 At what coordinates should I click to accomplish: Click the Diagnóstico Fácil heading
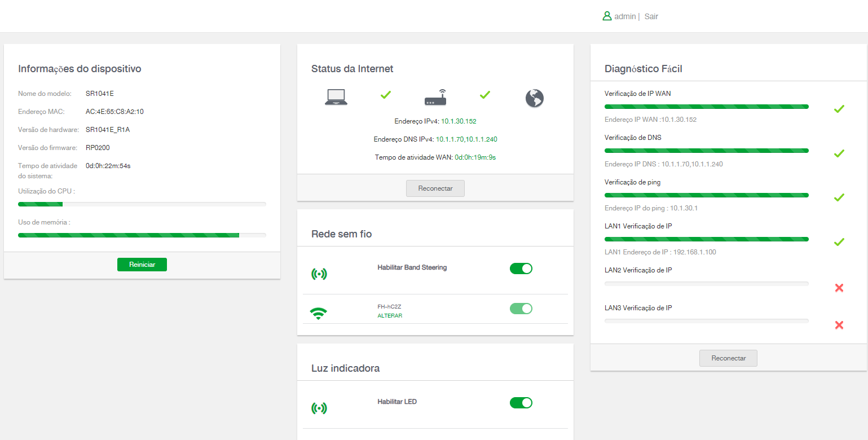tap(644, 69)
